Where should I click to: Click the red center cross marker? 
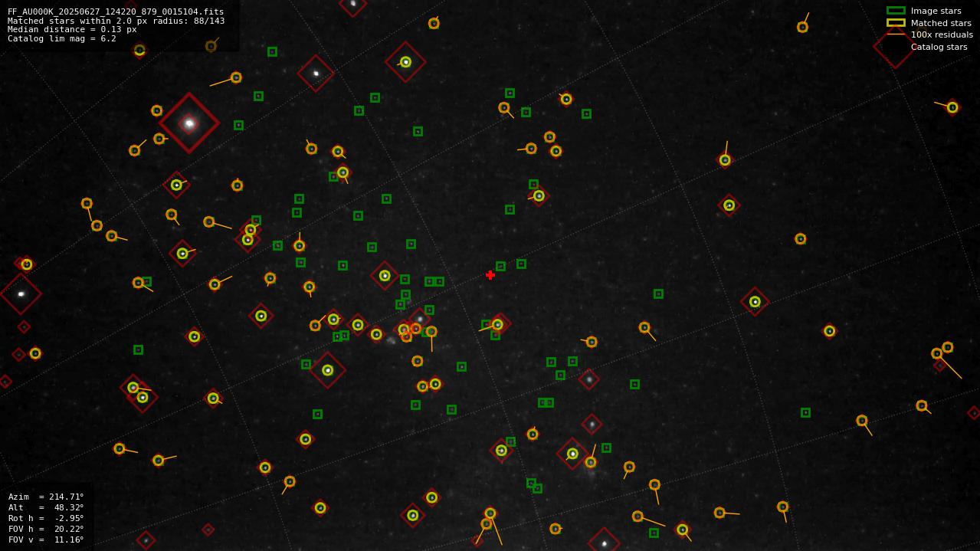(490, 275)
